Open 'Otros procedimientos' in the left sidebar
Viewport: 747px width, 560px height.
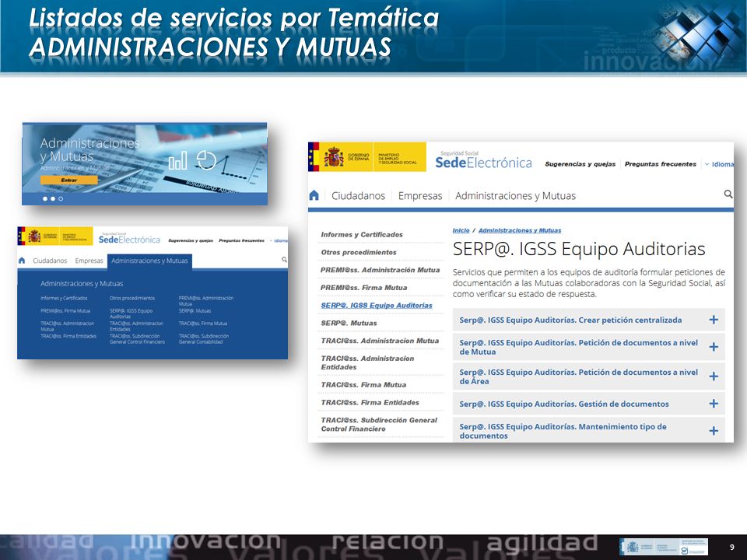pos(358,252)
